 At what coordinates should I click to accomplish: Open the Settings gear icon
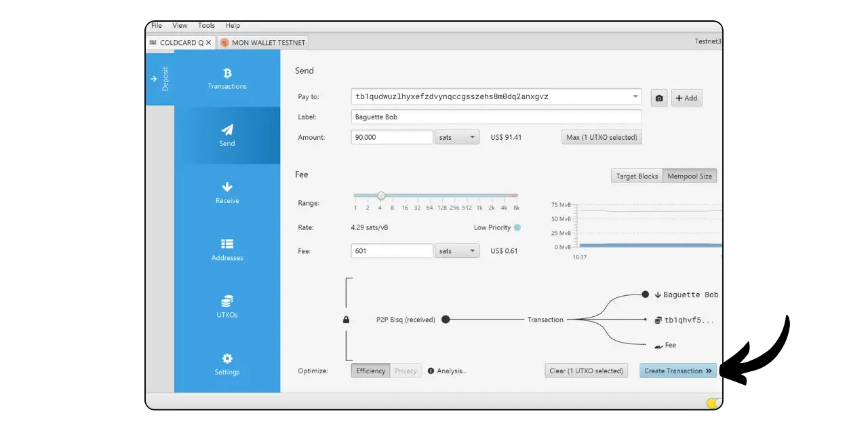(227, 358)
